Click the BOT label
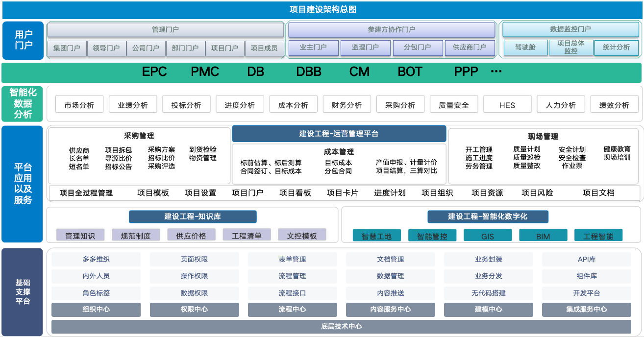The height and width of the screenshot is (338, 644). 410,72
